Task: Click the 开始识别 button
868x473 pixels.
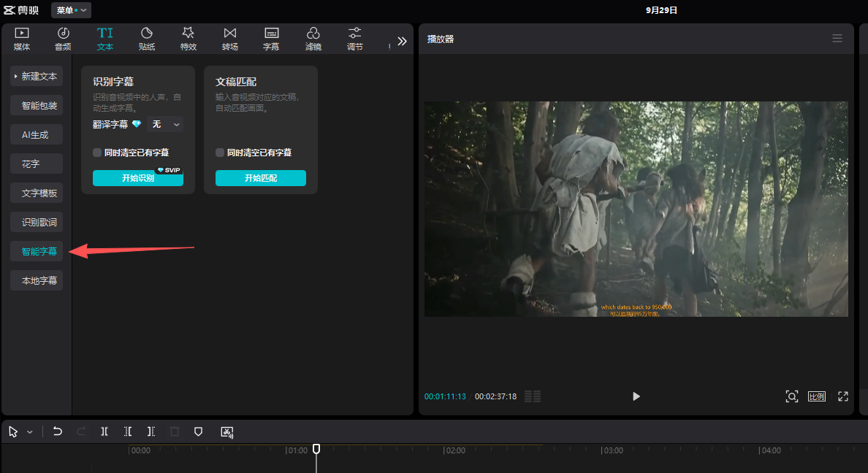Action: (x=138, y=178)
